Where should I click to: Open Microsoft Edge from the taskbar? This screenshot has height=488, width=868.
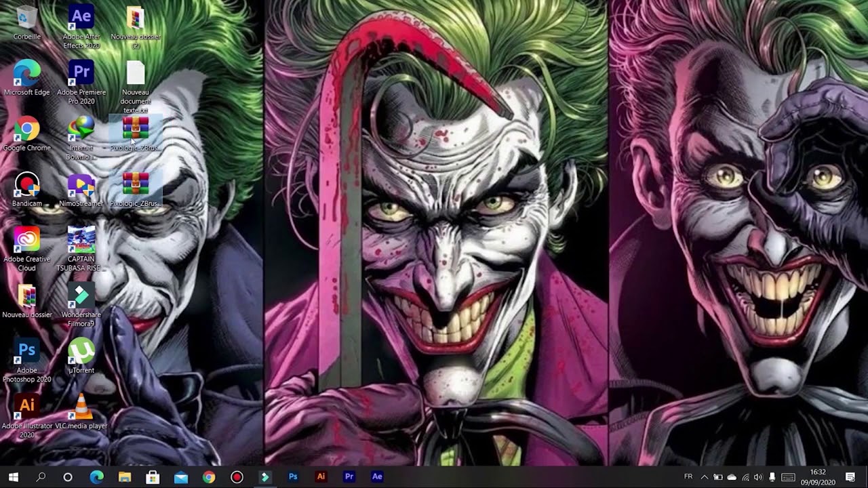pos(96,477)
